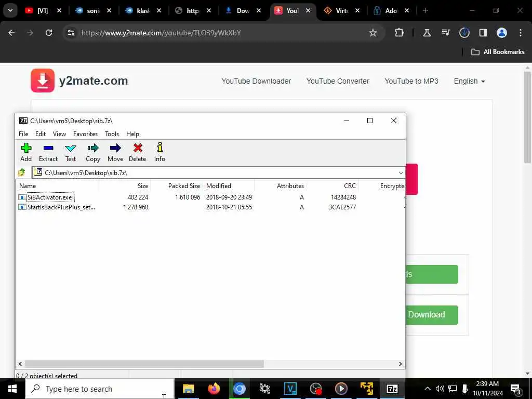Switch to the Ado browser tab
Viewport: 532px width, 399px height.
391,11
